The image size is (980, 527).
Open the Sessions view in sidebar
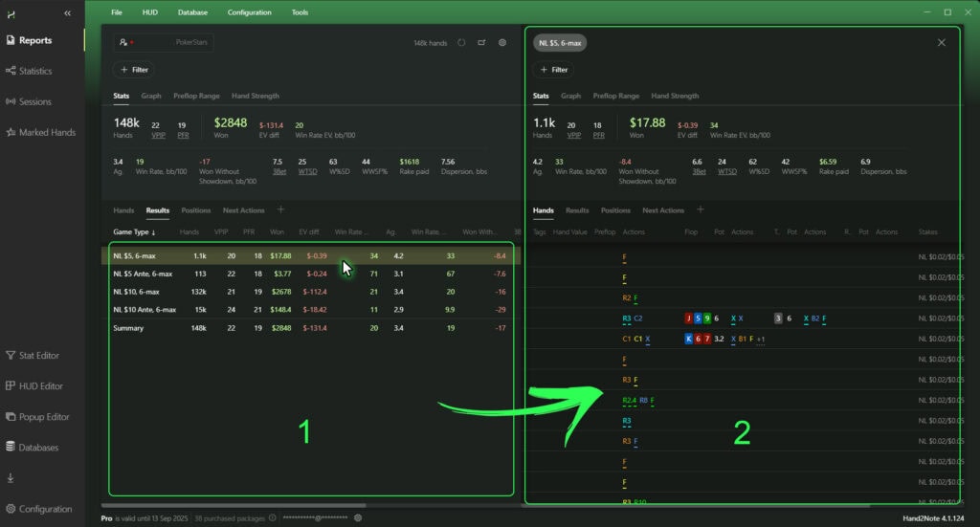[35, 102]
